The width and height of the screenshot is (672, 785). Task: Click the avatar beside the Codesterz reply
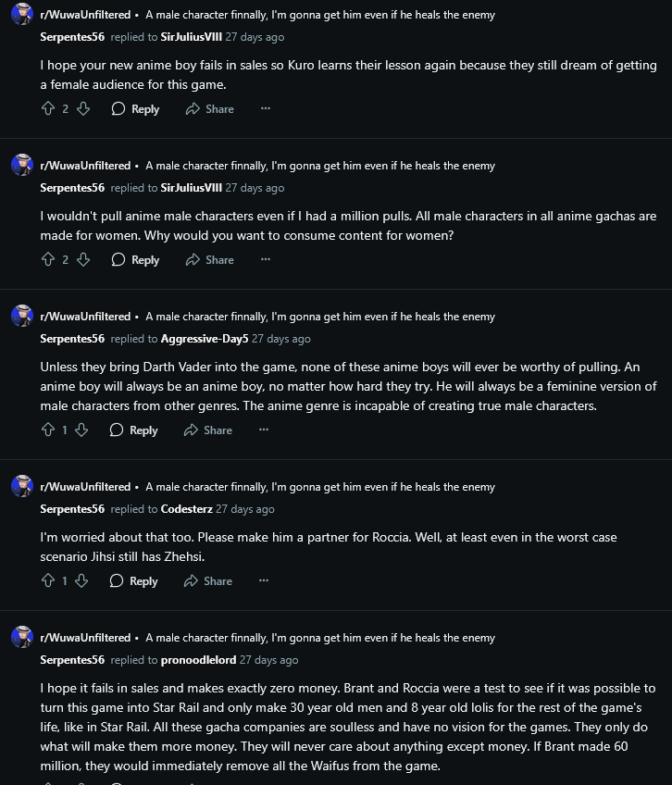click(21, 486)
